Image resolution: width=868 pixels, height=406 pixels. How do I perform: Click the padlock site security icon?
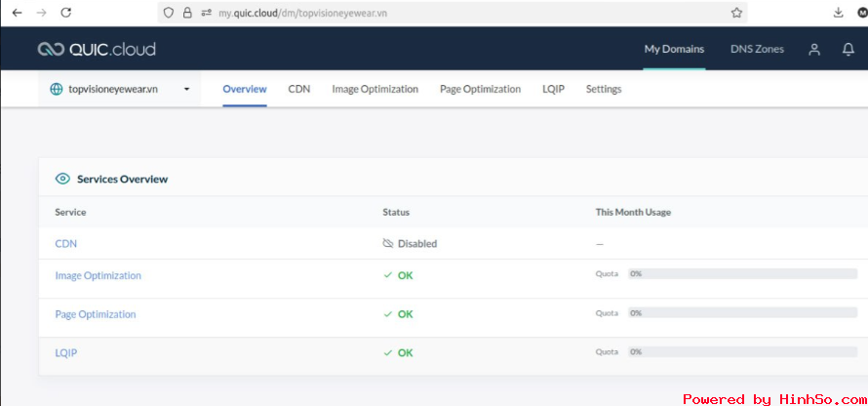[x=187, y=13]
